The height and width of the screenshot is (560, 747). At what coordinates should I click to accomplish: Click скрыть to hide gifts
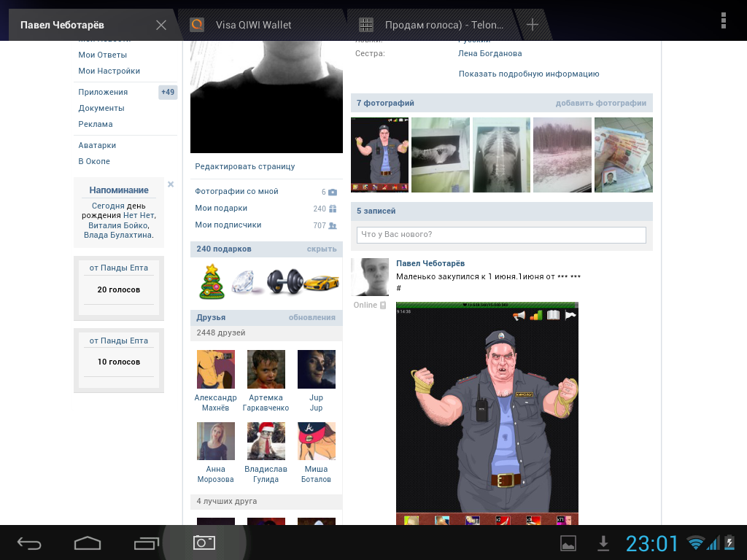(x=322, y=249)
